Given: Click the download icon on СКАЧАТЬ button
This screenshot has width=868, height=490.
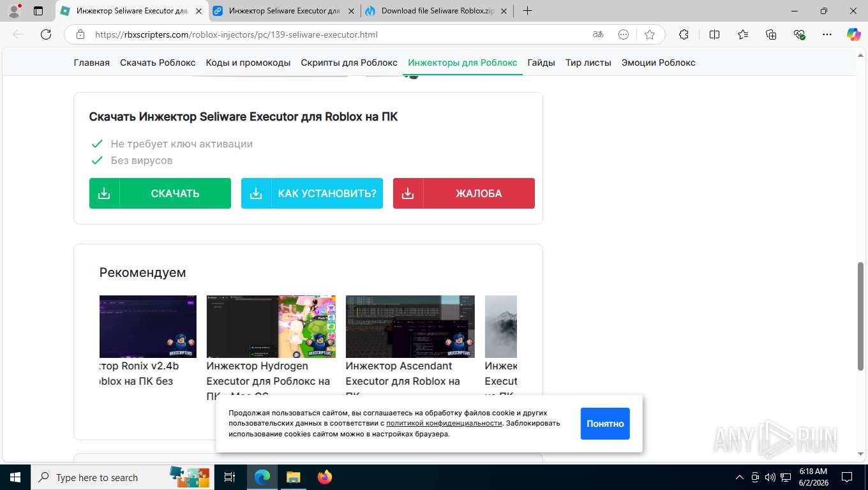Looking at the screenshot, I should [x=104, y=193].
